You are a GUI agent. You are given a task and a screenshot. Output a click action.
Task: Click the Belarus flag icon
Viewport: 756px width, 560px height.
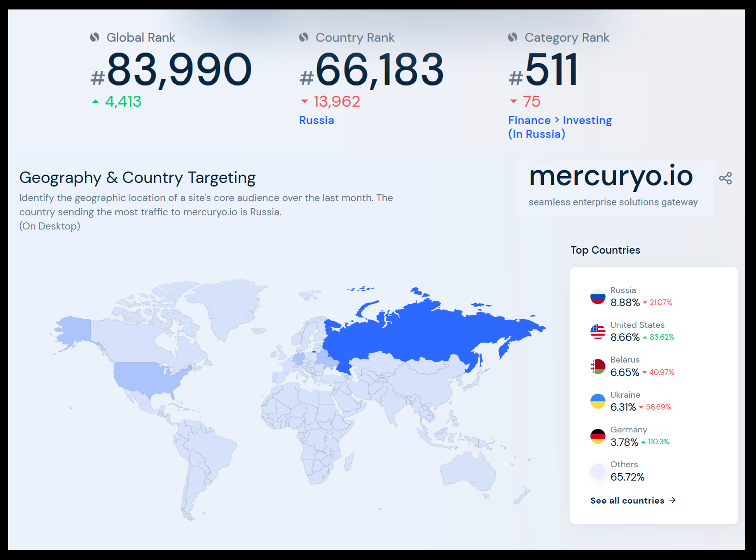pos(597,366)
